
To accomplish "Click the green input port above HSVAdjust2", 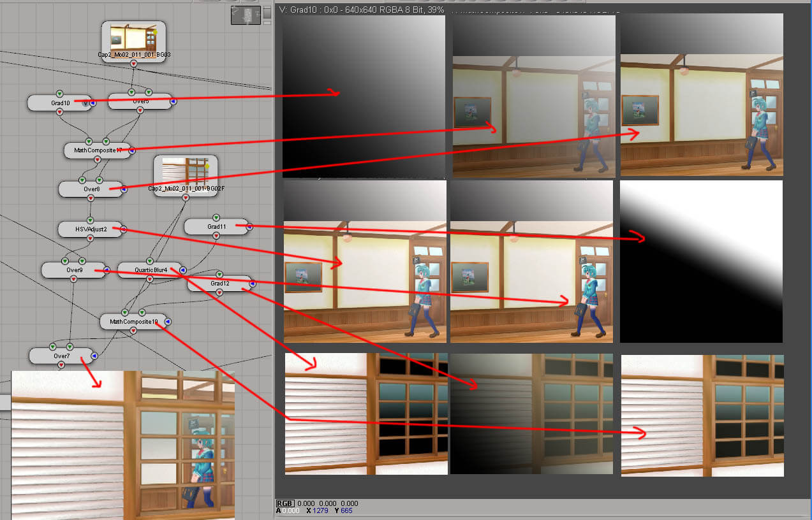I will click(x=90, y=219).
